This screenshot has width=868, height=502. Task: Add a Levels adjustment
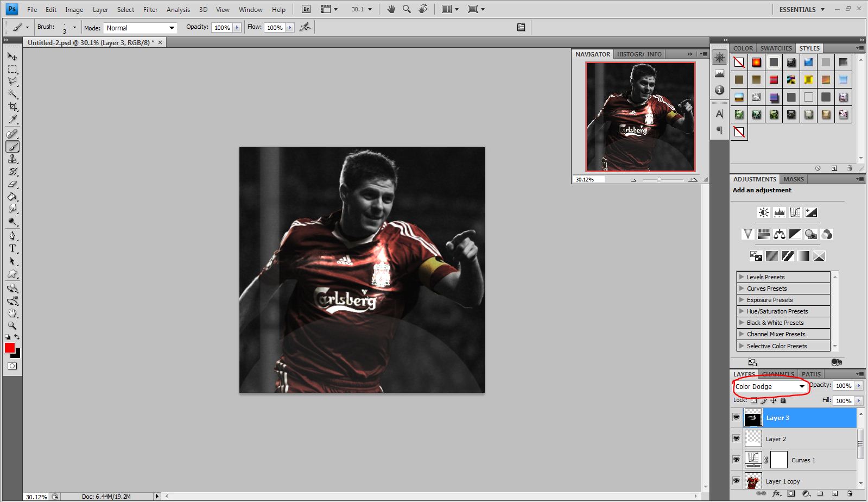click(x=780, y=212)
